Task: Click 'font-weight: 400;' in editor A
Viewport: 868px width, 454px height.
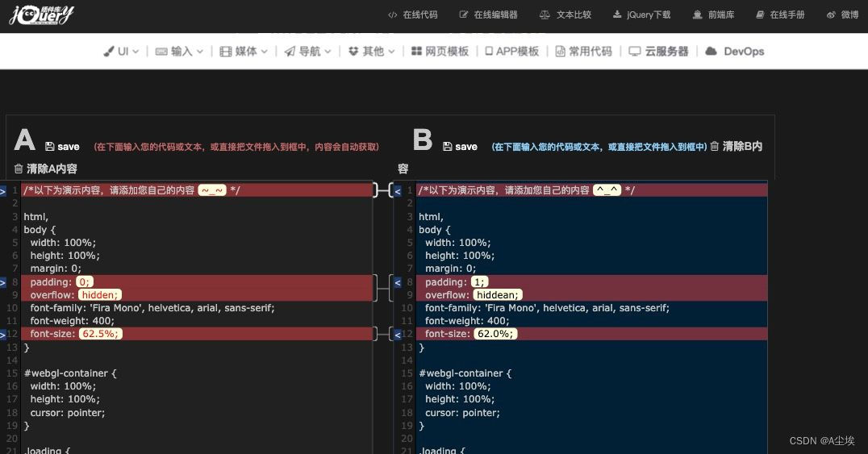Action: point(72,321)
